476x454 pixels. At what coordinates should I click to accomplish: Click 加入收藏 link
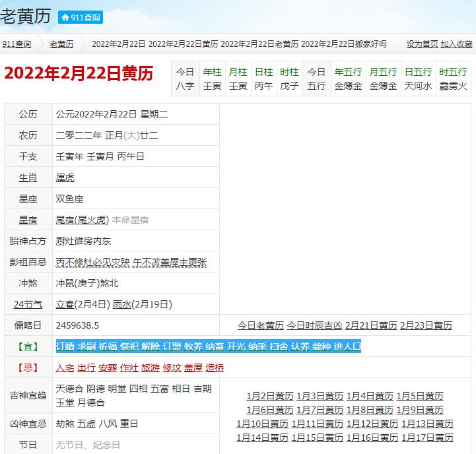coord(456,44)
